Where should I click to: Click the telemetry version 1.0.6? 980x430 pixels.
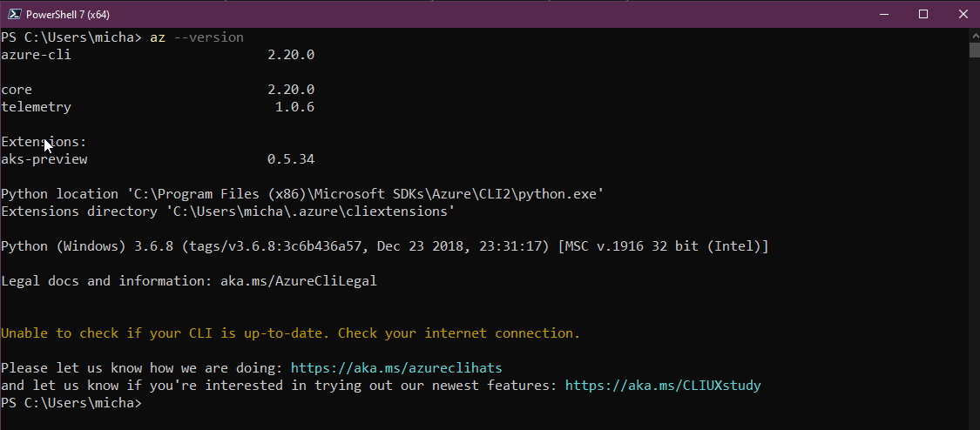[x=294, y=107]
